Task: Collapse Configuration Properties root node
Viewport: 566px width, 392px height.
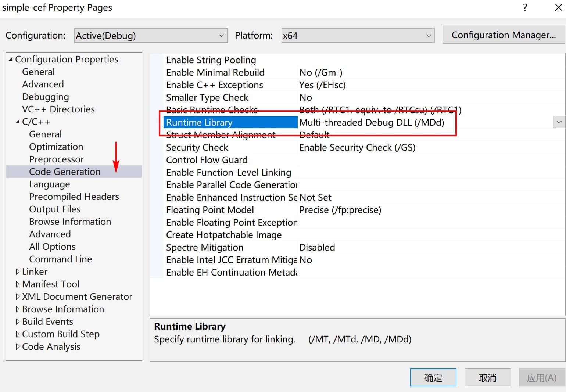Action: pyautogui.click(x=11, y=59)
